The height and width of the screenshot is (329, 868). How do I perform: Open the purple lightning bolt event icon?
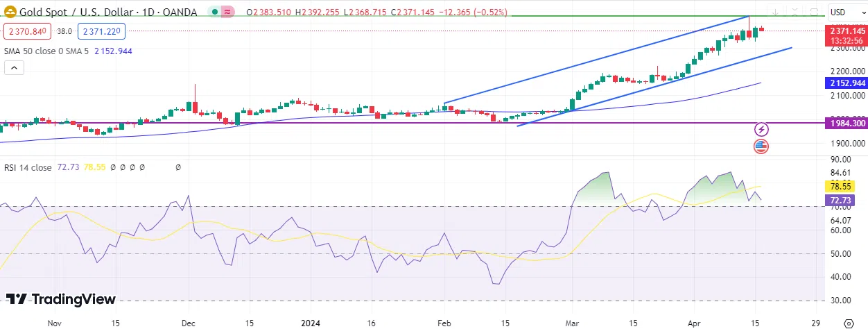tap(761, 129)
